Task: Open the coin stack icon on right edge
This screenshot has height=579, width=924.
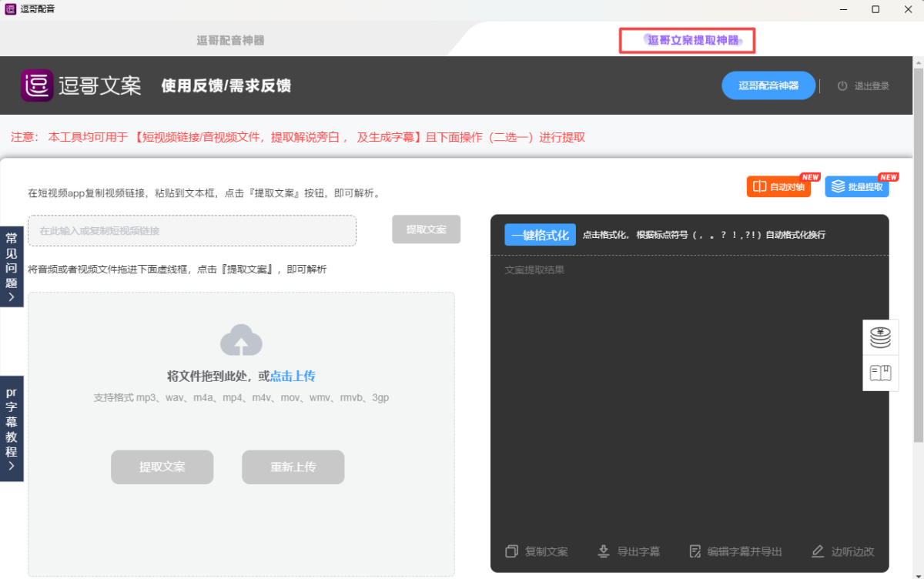Action: point(880,337)
